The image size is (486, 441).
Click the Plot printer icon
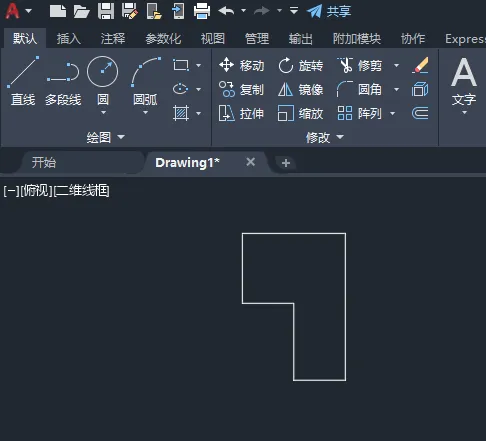[x=202, y=11]
